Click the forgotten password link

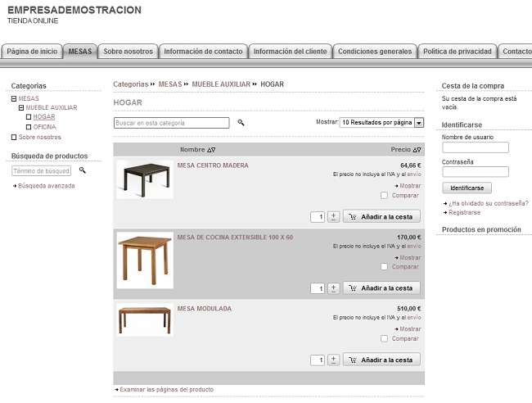(x=489, y=203)
